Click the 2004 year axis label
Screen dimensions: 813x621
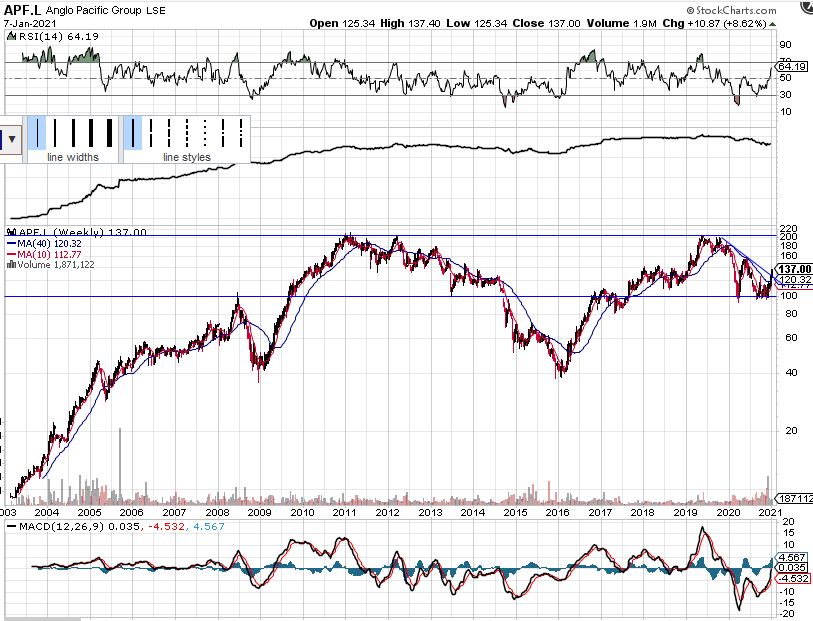47,513
